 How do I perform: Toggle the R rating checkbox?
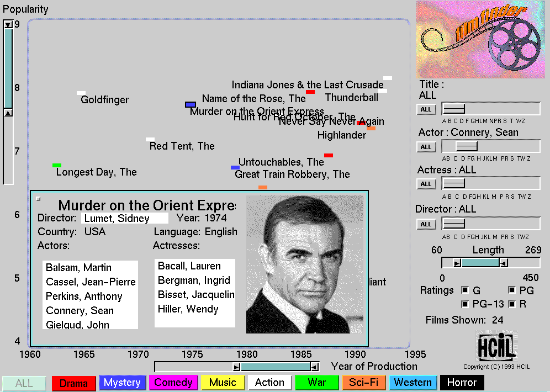coord(512,304)
